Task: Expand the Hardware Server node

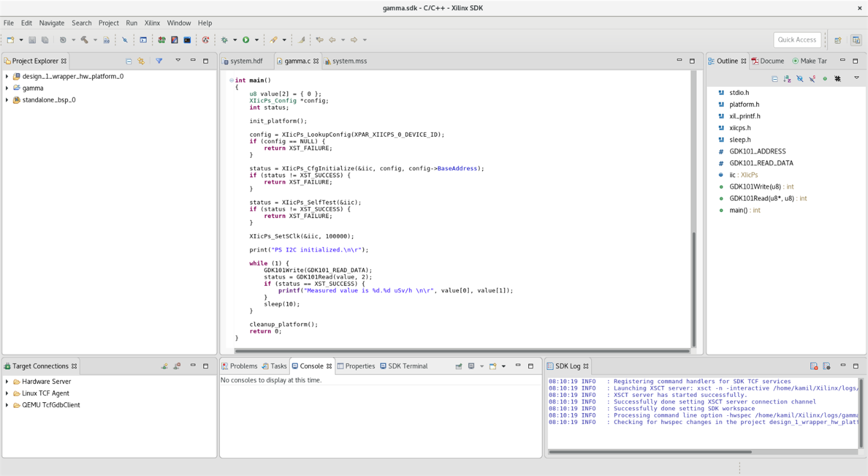Action: [7, 382]
